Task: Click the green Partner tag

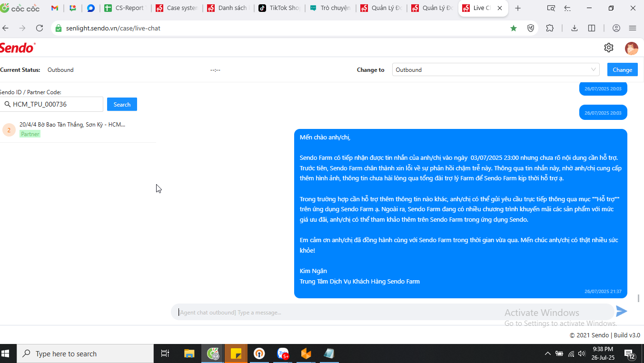Action: [30, 134]
